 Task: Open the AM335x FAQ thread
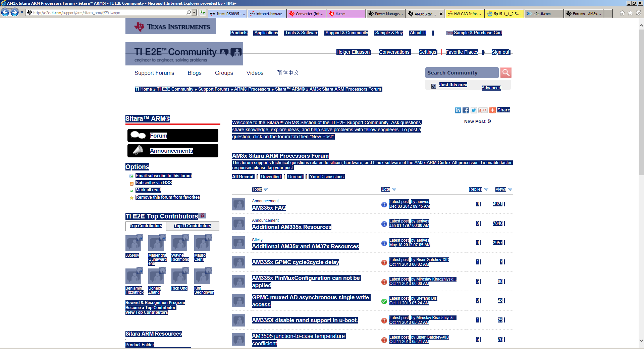pos(269,208)
